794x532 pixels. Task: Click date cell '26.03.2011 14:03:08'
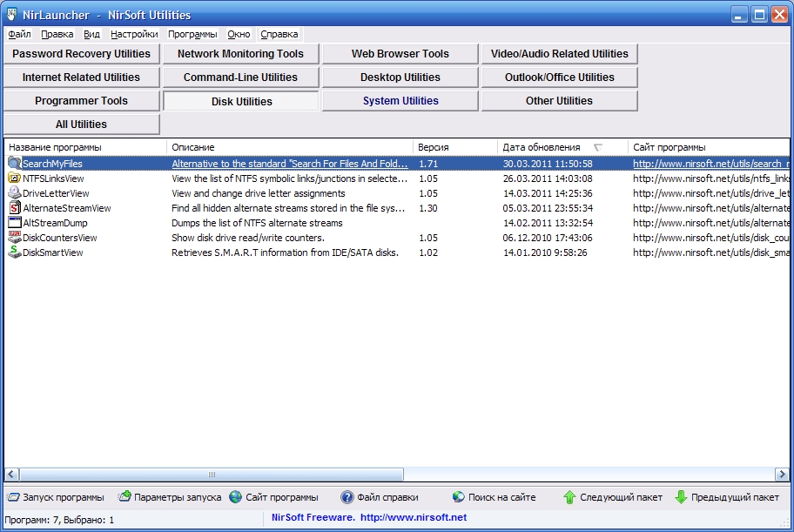pyautogui.click(x=548, y=178)
